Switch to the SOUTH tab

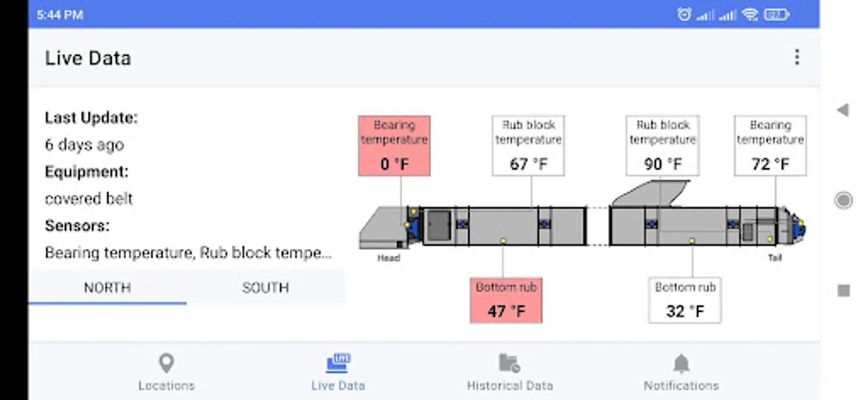(265, 288)
